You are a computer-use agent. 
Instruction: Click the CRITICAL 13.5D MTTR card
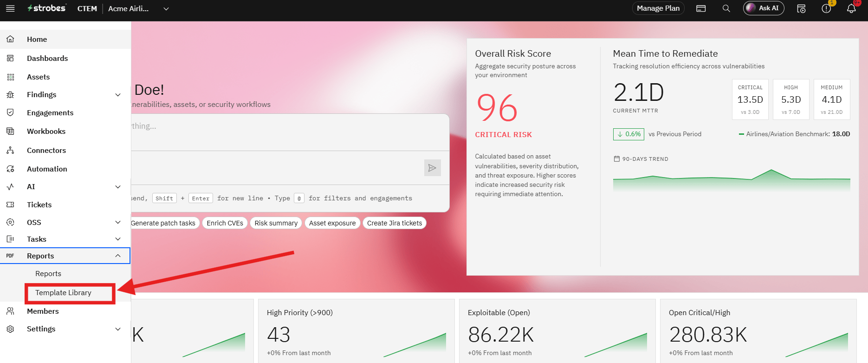(750, 99)
